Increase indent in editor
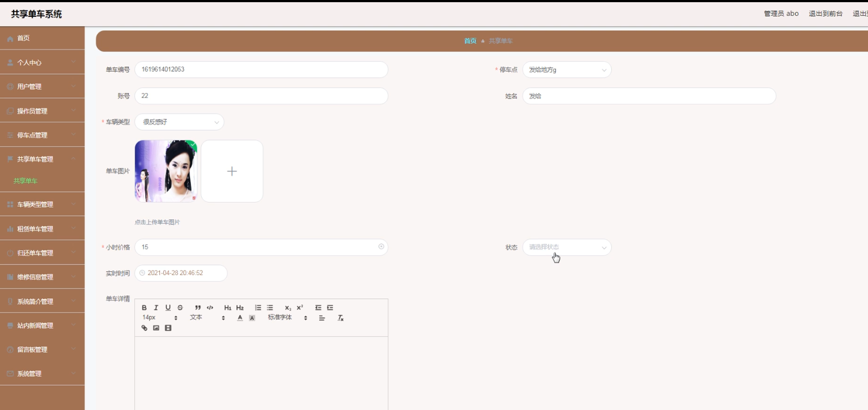 point(330,308)
